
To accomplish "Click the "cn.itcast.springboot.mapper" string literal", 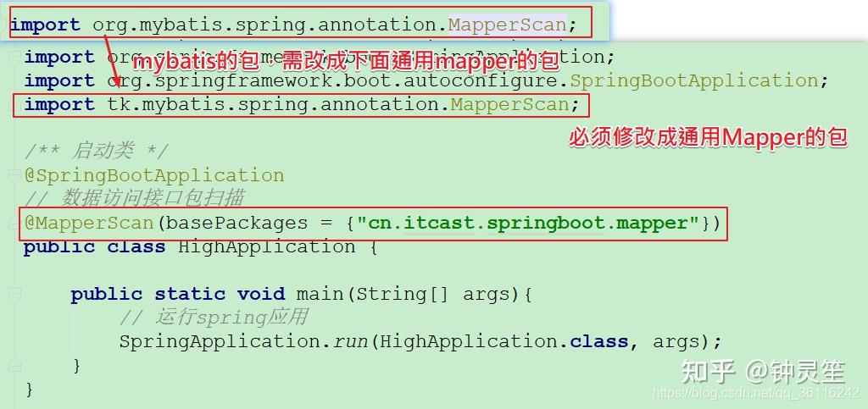I will click(x=530, y=224).
